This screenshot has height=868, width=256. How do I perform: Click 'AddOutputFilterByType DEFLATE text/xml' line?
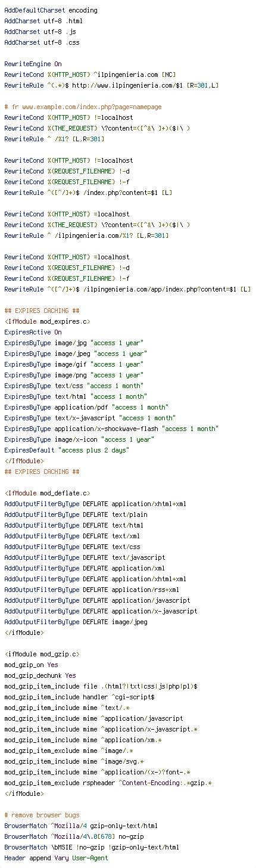tap(72, 536)
